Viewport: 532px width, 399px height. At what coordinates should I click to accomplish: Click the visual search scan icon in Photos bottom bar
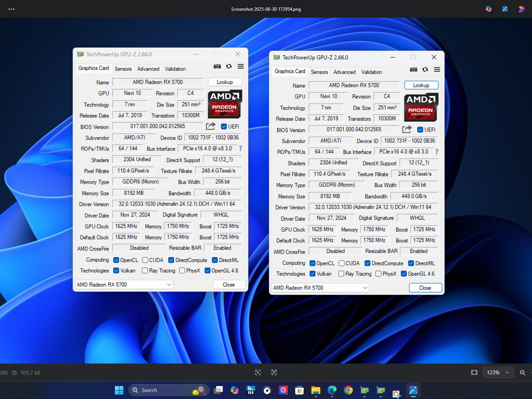258,373
